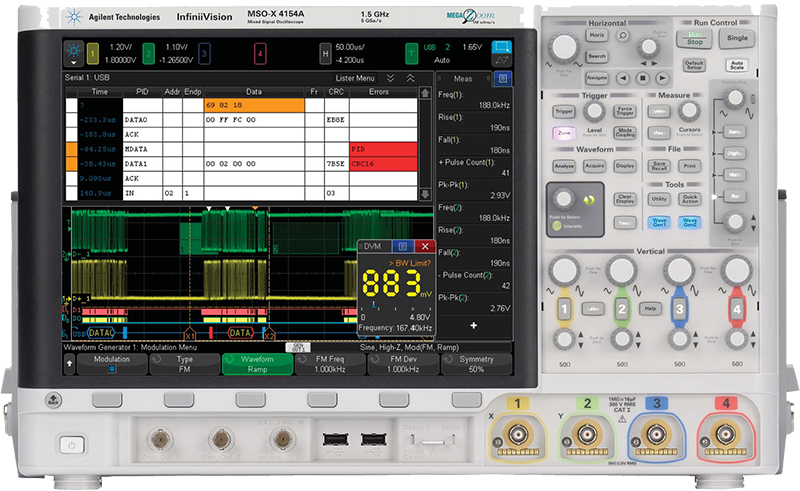Click the Mode Coupling key
Image resolution: width=800 pixels, height=491 pixels.
click(x=625, y=133)
